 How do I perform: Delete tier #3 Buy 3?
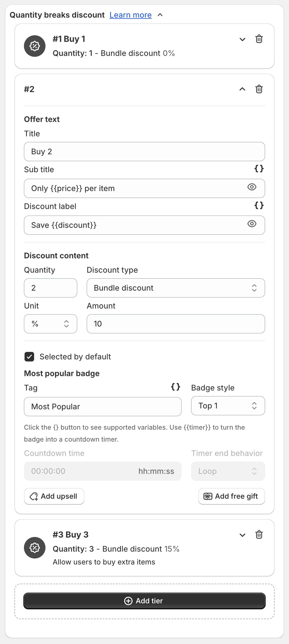tap(259, 535)
